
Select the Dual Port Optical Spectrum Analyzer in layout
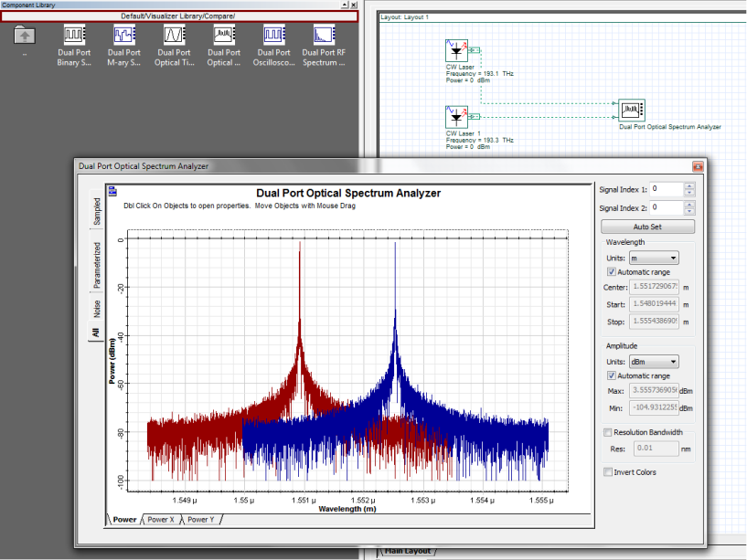click(x=631, y=110)
